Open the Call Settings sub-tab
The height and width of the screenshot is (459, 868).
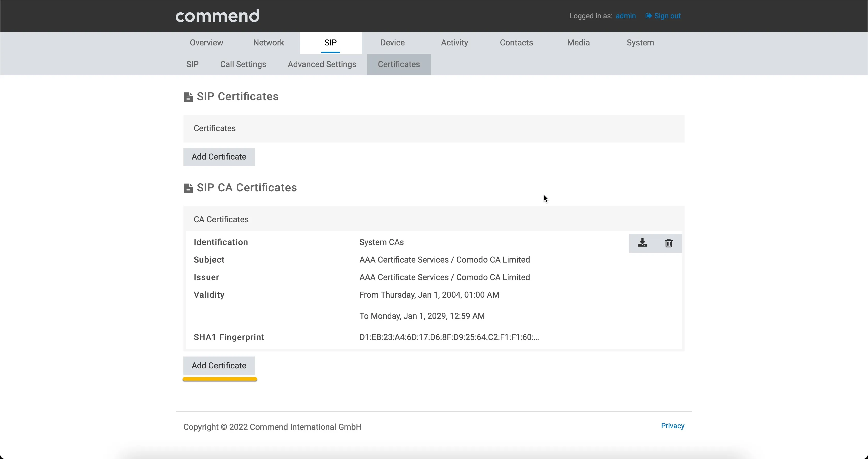click(x=243, y=64)
